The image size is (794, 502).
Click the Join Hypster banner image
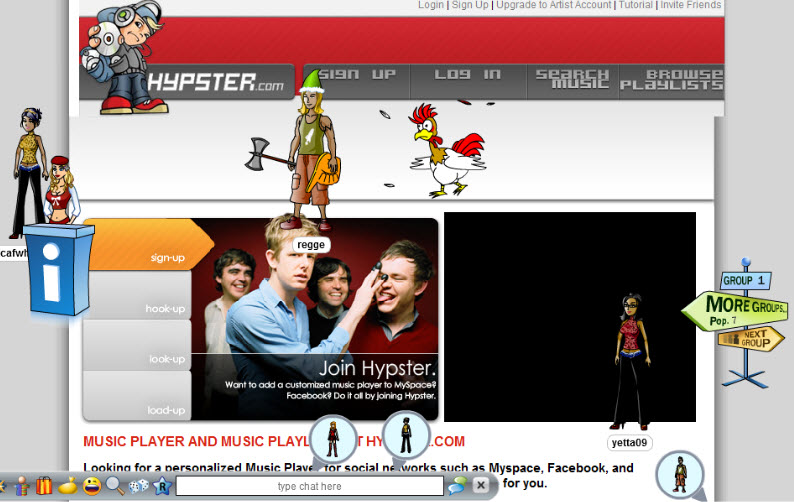(x=315, y=319)
